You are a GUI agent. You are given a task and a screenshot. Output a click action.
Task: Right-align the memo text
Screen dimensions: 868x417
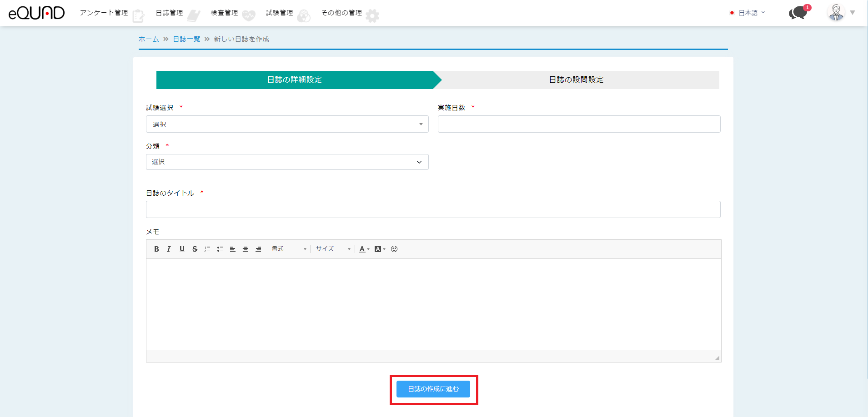tap(258, 249)
